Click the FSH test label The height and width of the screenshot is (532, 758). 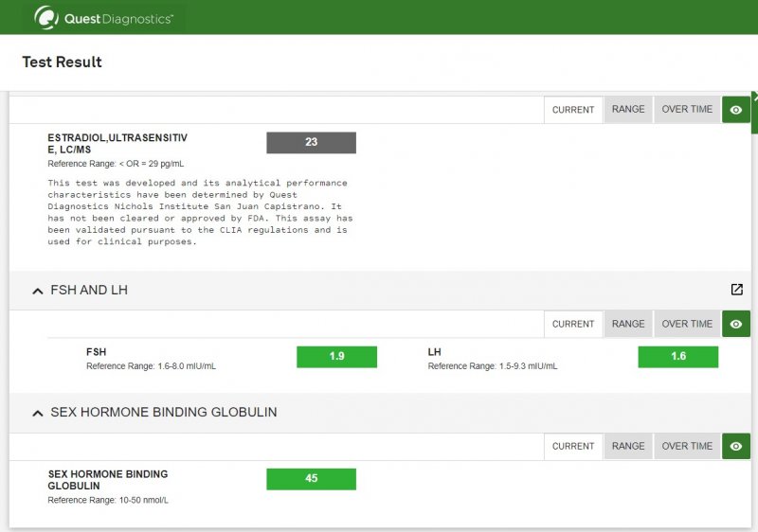point(97,352)
